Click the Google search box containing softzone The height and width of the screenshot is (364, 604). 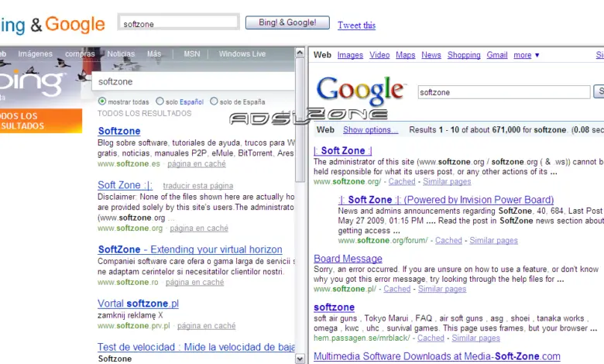coord(504,92)
